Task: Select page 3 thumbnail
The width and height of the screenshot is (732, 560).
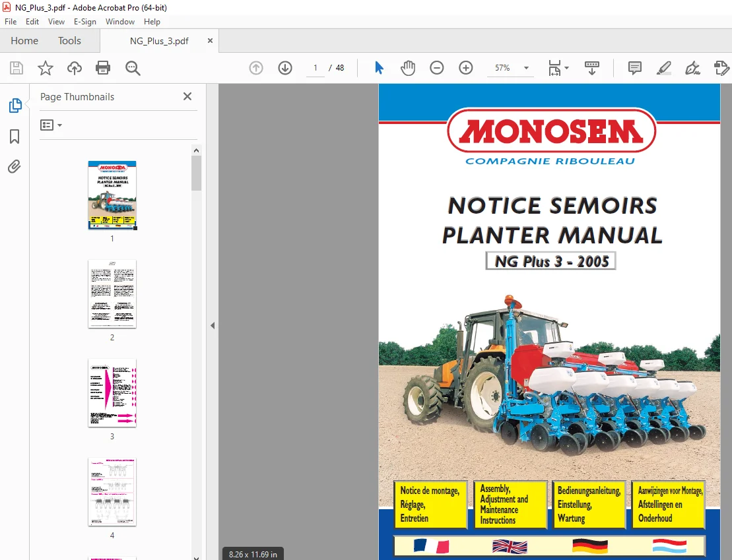Action: (112, 393)
